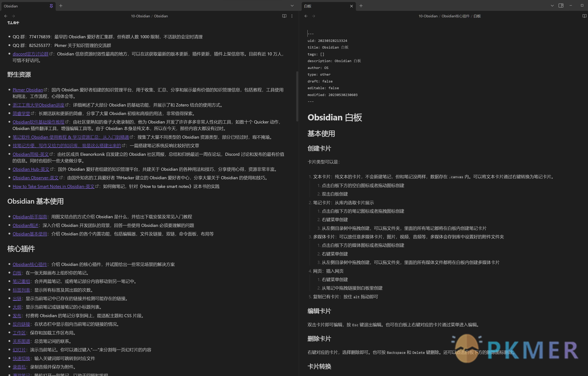Viewport: 588px width, 376px height.
Task: Open 浙江工商大学Obsidian讲座 link
Action: click(38, 105)
